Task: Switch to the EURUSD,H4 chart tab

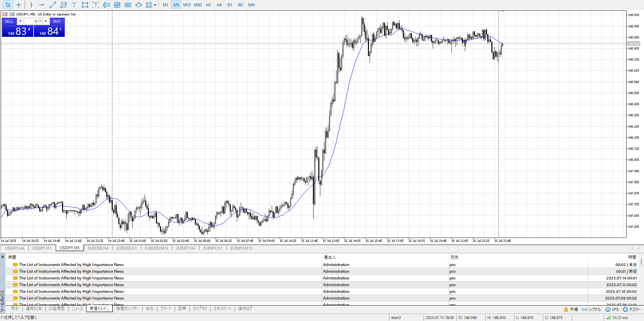Action: point(98,248)
